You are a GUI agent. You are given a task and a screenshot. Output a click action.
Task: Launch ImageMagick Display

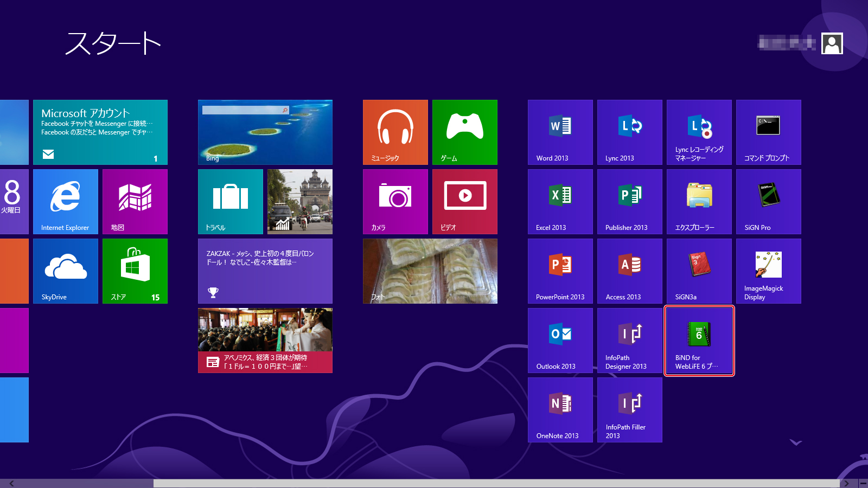[x=769, y=271]
